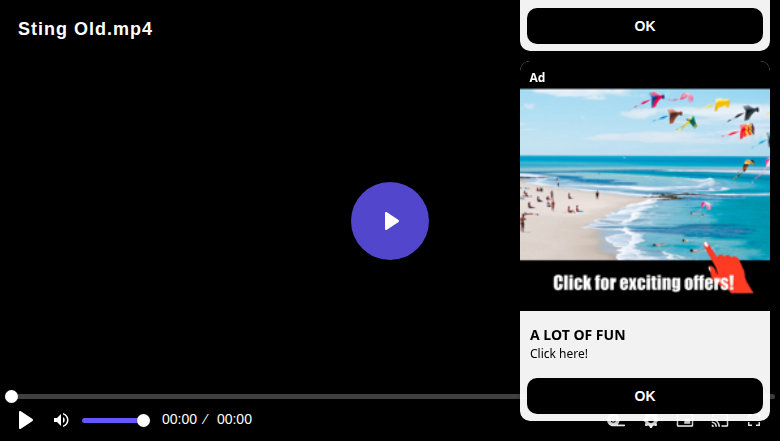Image resolution: width=780 pixels, height=441 pixels.
Task: Click the playback speed icon
Action: point(616,424)
